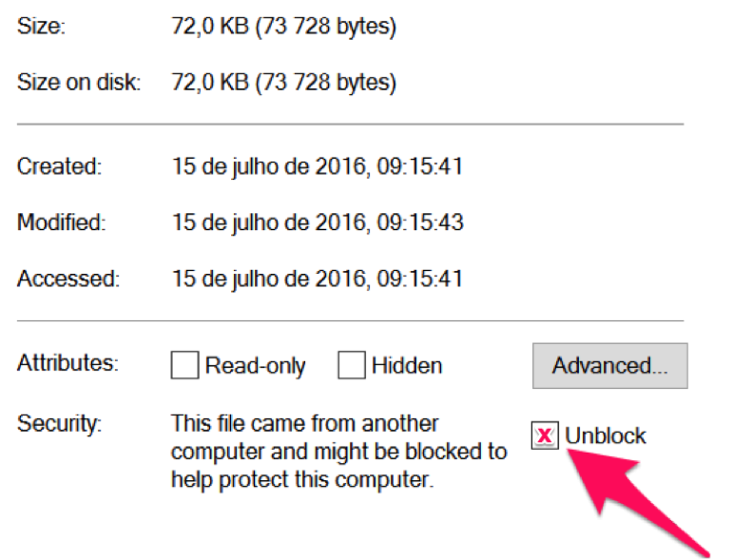Screen dimensions: 752x560
Task: Click the Modified: label
Action: [62, 222]
